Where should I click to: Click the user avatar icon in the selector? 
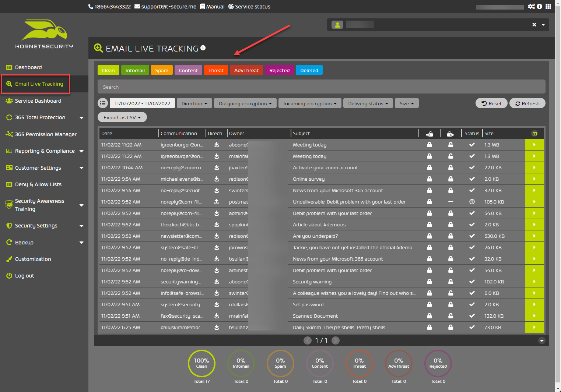click(337, 25)
